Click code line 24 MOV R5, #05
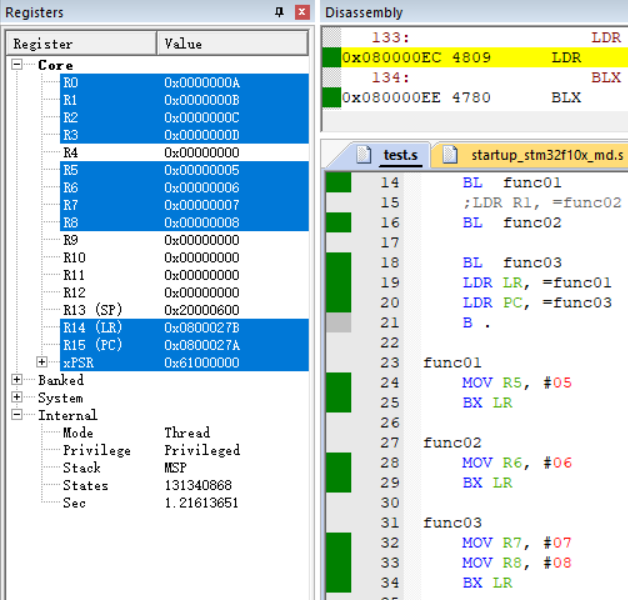The height and width of the screenshot is (600, 628). [517, 383]
